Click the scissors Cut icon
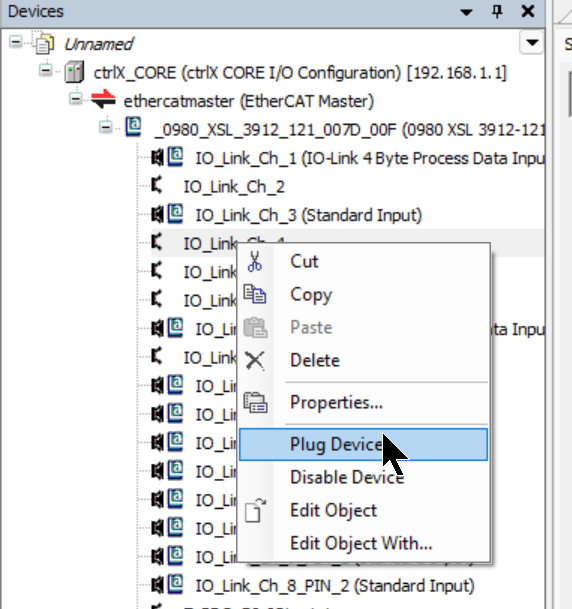 (255, 261)
